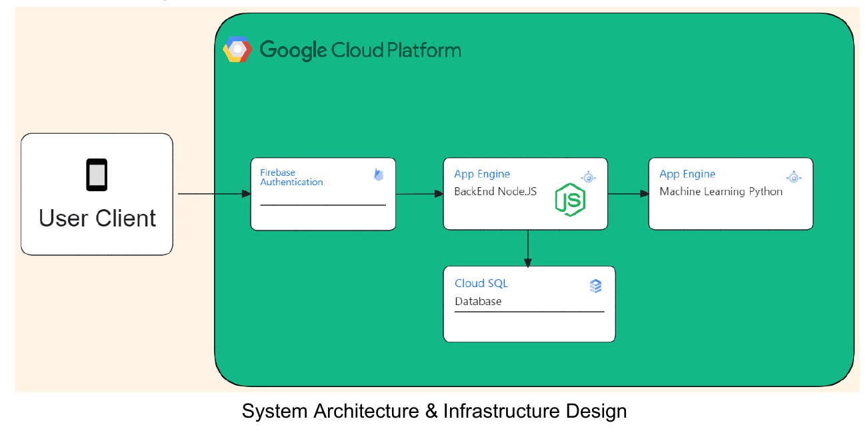Click the Google Cloud Platform hexagon logo icon
Viewport: 868px width, 433px height.
click(x=238, y=49)
